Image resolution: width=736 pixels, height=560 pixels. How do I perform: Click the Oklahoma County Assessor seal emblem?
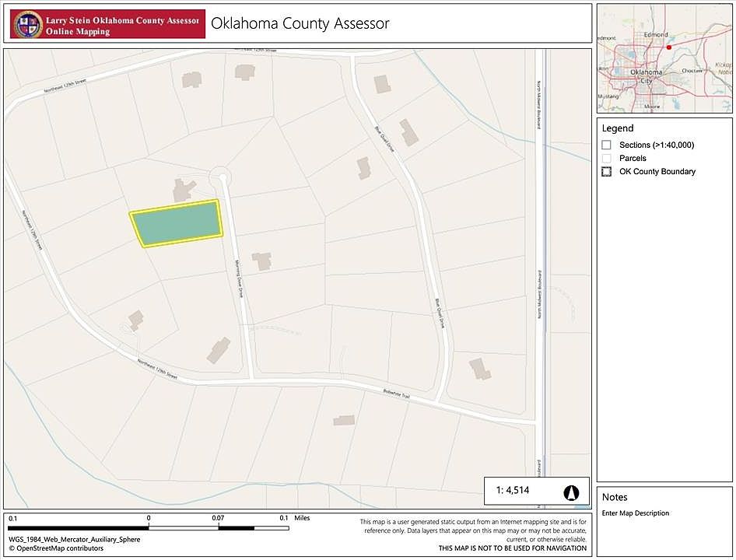[28, 24]
